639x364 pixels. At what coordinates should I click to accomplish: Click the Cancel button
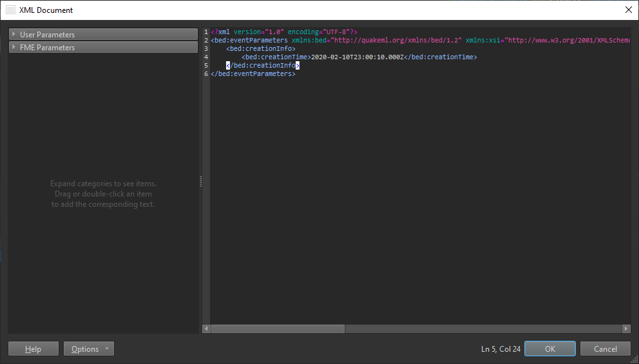tap(605, 349)
